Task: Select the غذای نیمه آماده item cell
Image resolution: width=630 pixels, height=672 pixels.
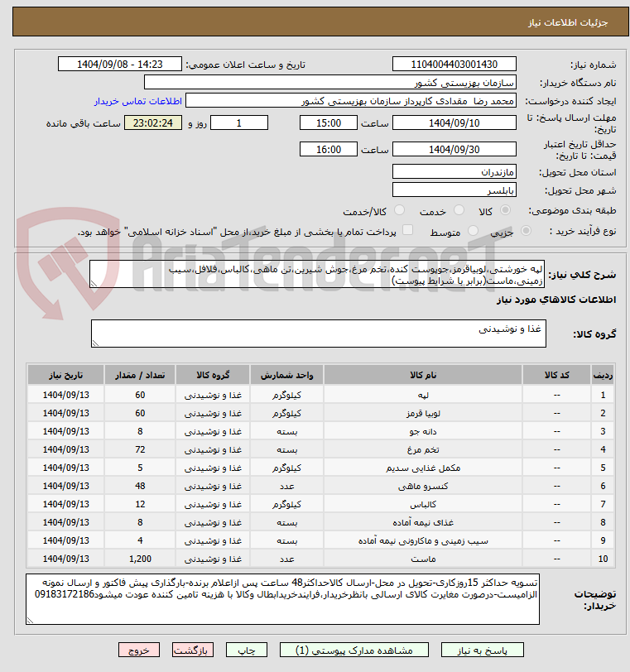Action: tap(423, 522)
